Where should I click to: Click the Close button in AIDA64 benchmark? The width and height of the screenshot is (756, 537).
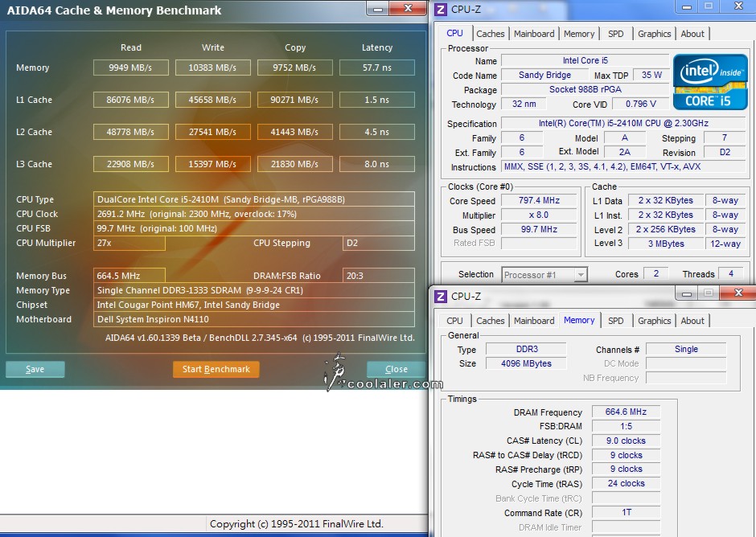pos(396,369)
